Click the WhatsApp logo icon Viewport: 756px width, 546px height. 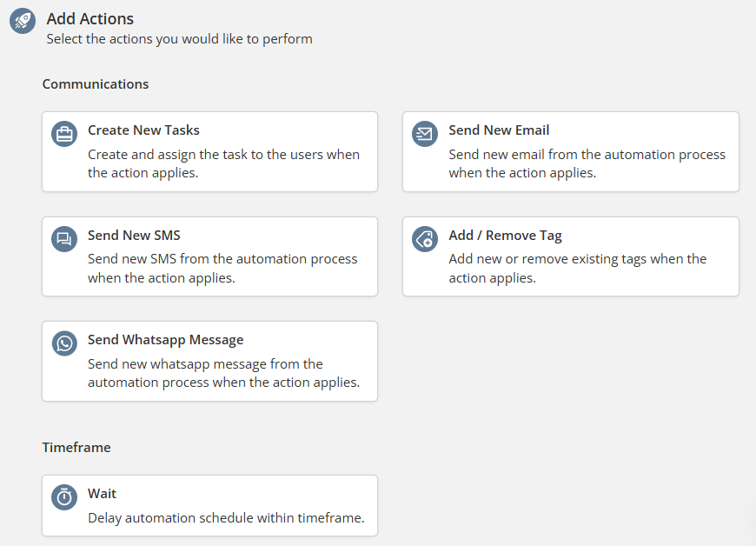(64, 343)
